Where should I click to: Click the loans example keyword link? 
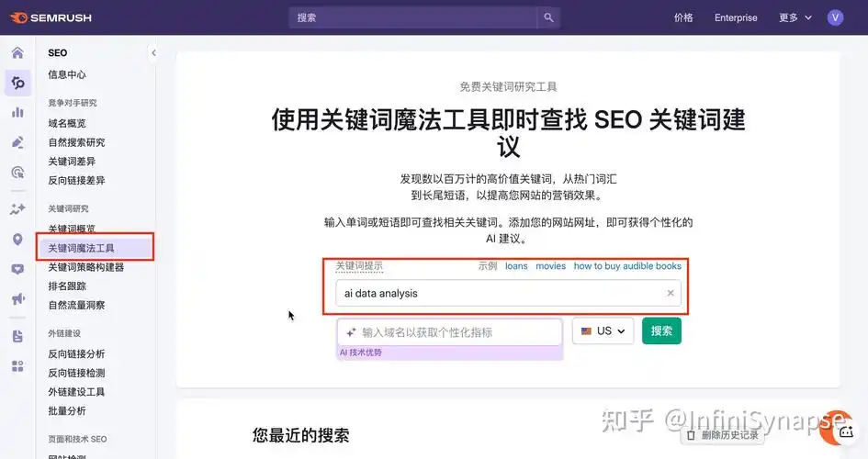516,266
